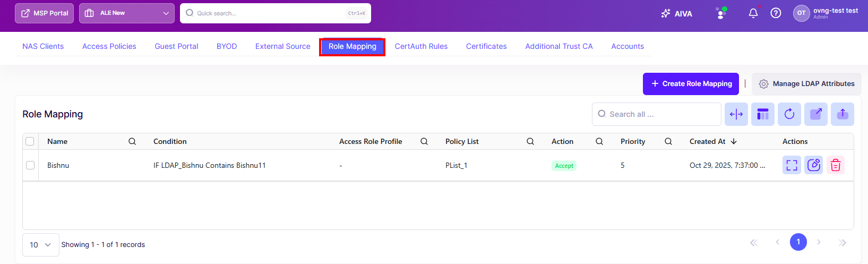Select the Bishnu row checkbox
Image resolution: width=868 pixels, height=264 pixels.
(x=30, y=165)
